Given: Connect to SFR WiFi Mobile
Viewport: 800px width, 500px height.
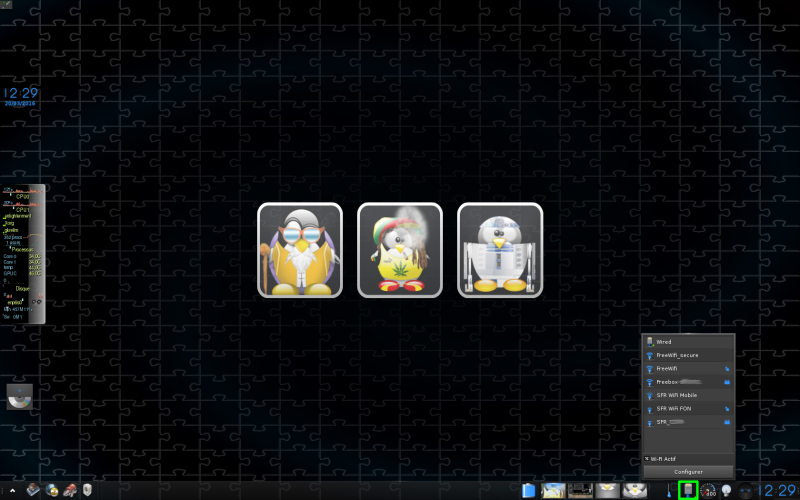Looking at the screenshot, I should point(688,395).
